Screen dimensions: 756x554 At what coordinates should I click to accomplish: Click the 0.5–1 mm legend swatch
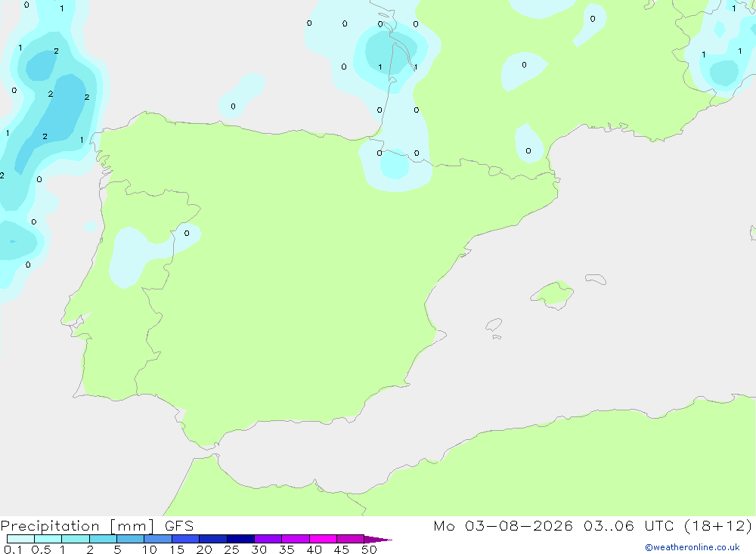(x=48, y=539)
